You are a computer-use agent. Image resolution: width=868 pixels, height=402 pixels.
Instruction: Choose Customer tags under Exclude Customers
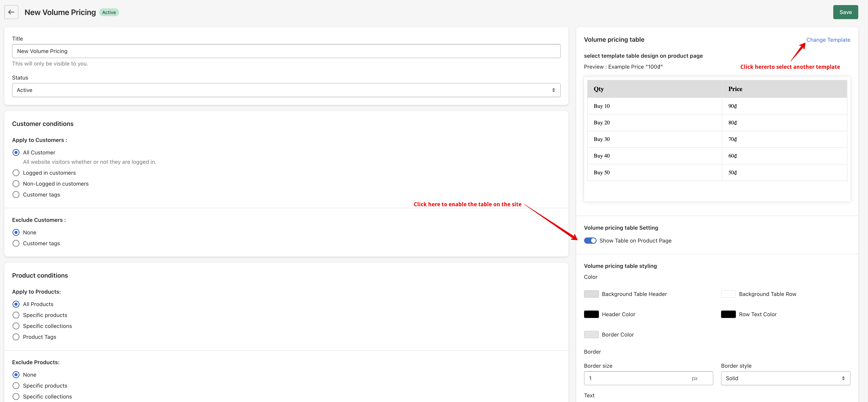pos(16,244)
